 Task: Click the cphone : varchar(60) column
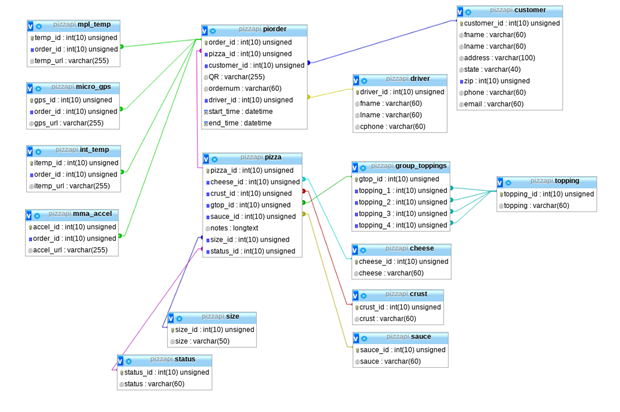pyautogui.click(x=390, y=127)
